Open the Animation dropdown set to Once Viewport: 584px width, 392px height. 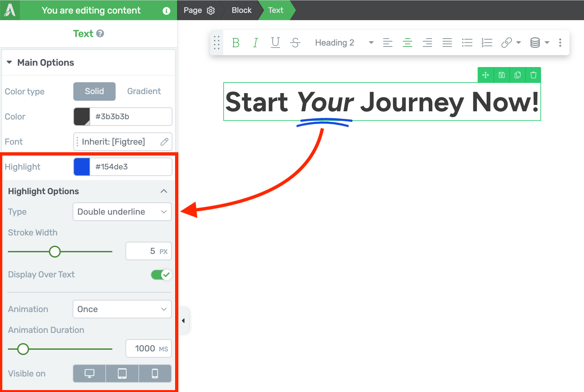[x=122, y=309]
